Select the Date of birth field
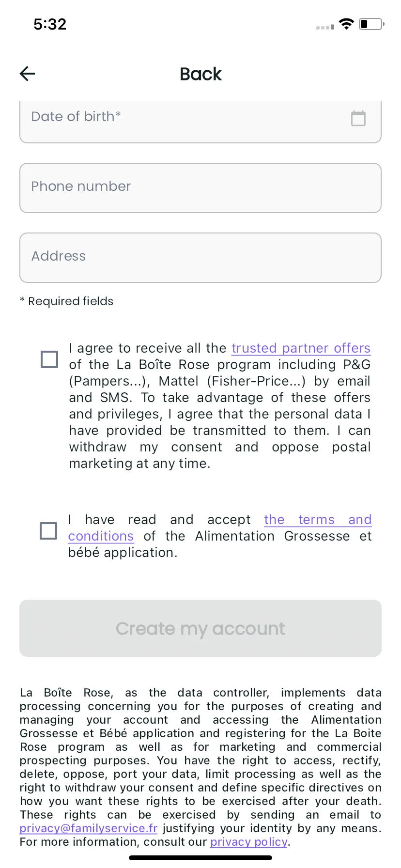 tap(200, 122)
